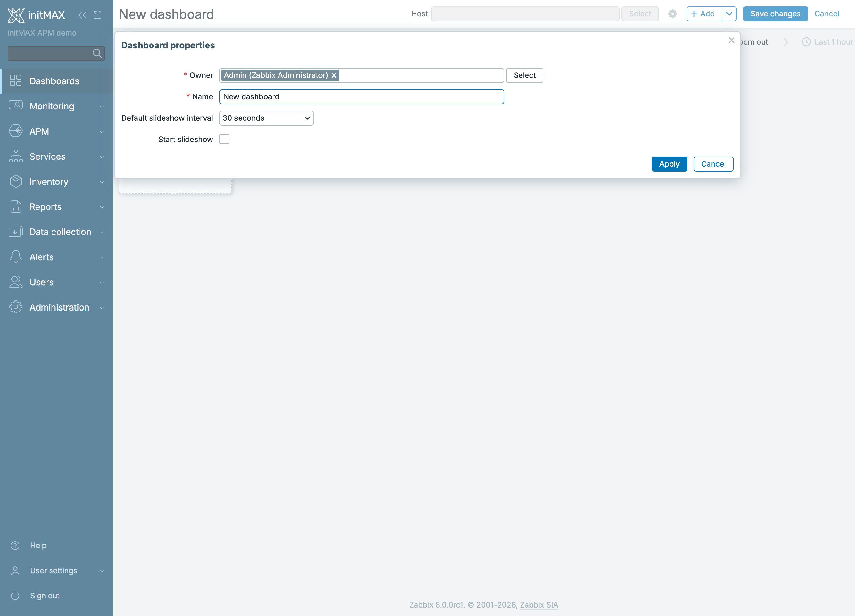Remove Admin (Zabbix Administrator) owner tag
Viewport: 855px width, 616px height.
coord(334,75)
